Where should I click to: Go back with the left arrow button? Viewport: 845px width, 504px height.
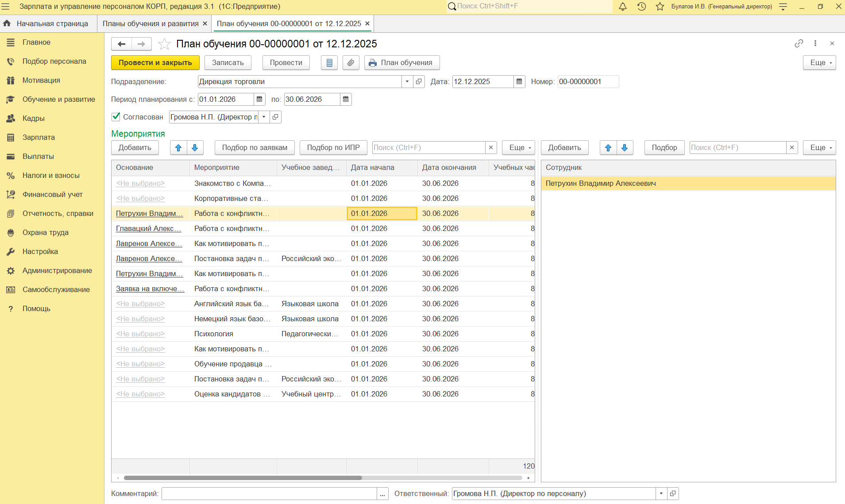pyautogui.click(x=122, y=44)
